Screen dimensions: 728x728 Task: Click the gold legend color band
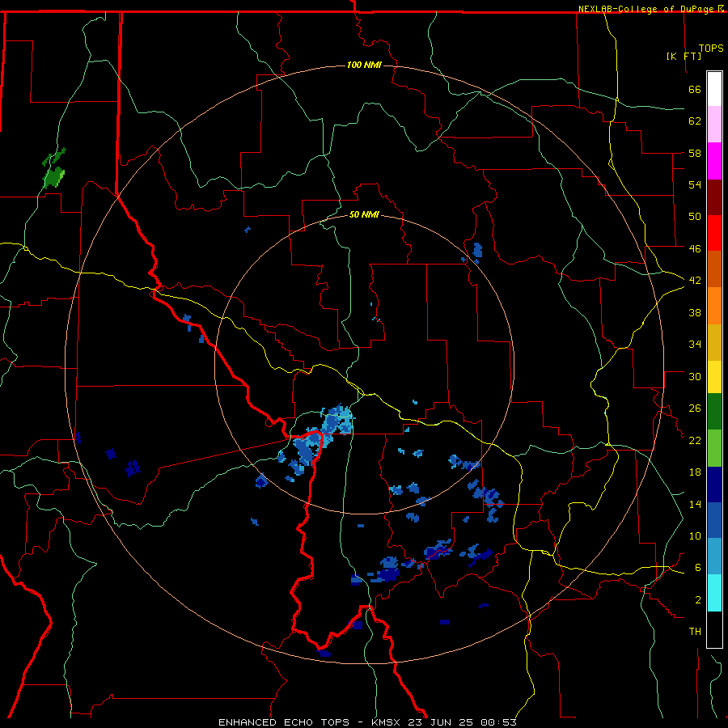tap(714, 342)
